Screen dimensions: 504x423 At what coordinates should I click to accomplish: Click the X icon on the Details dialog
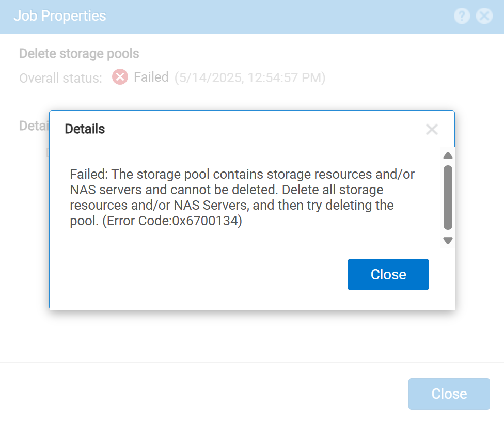(432, 129)
